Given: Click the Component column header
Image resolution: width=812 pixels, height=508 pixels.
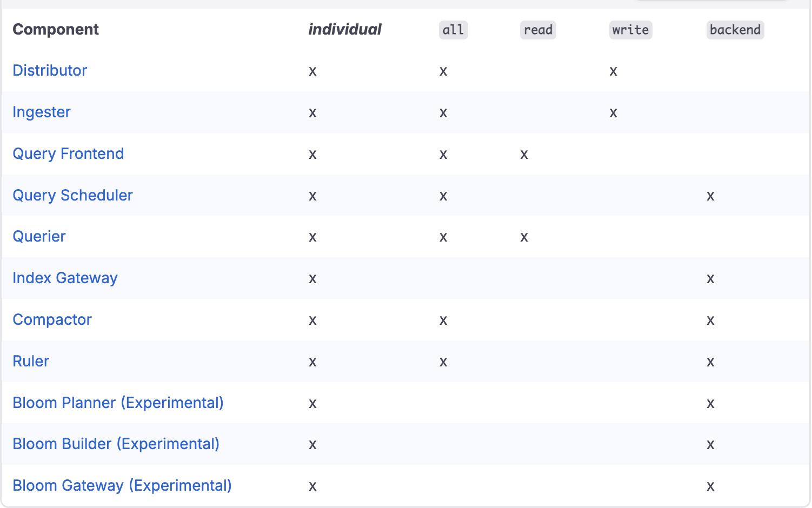Looking at the screenshot, I should click(56, 29).
